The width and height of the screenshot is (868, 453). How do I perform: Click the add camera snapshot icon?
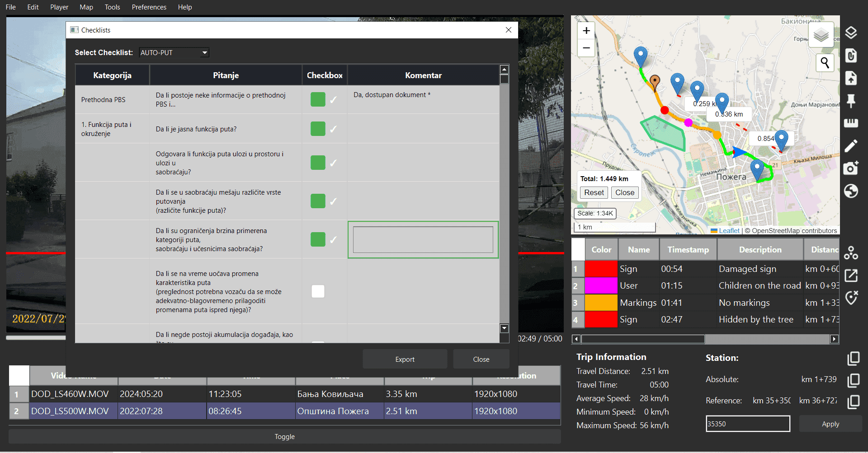point(852,168)
